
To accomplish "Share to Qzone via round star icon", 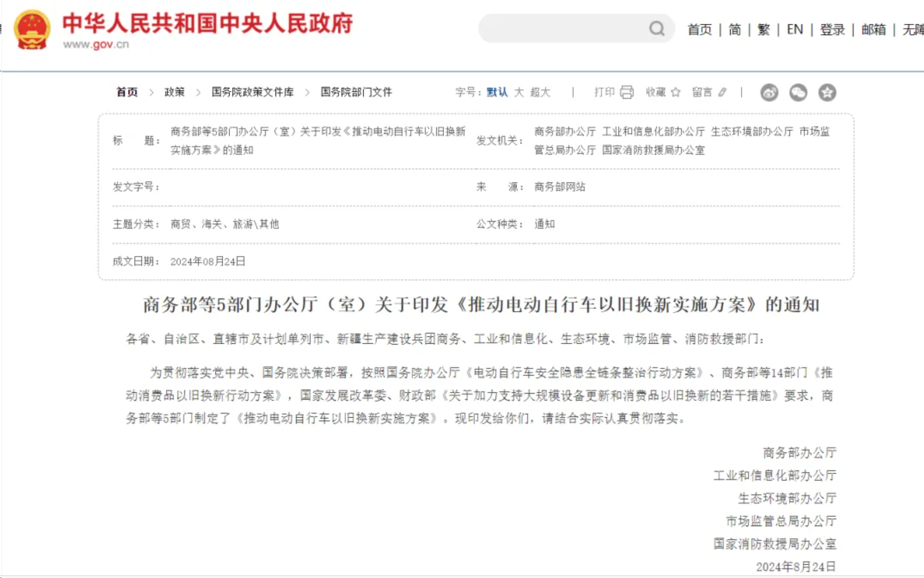I will 827,92.
